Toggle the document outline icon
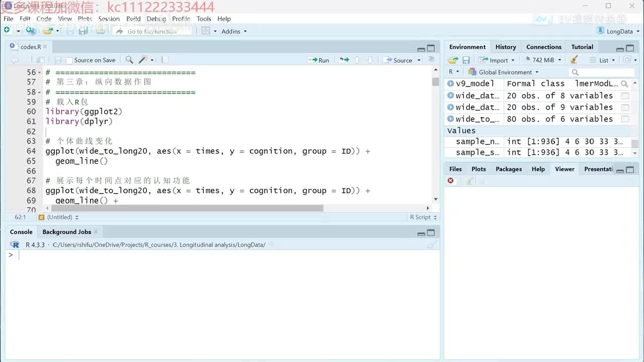This screenshot has height=362, width=644. pos(431,59)
